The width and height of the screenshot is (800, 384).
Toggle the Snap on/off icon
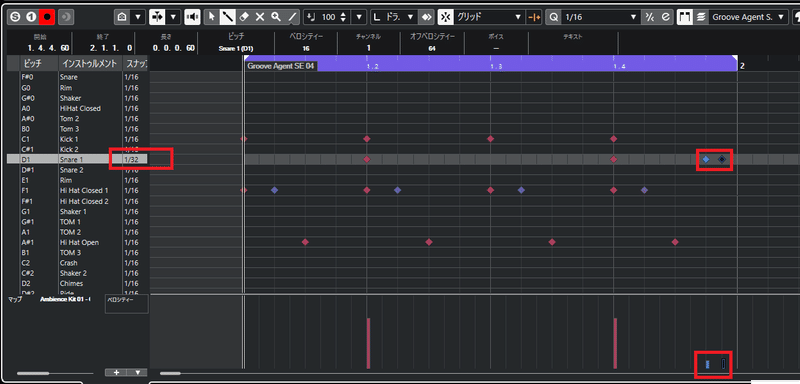pyautogui.click(x=445, y=17)
